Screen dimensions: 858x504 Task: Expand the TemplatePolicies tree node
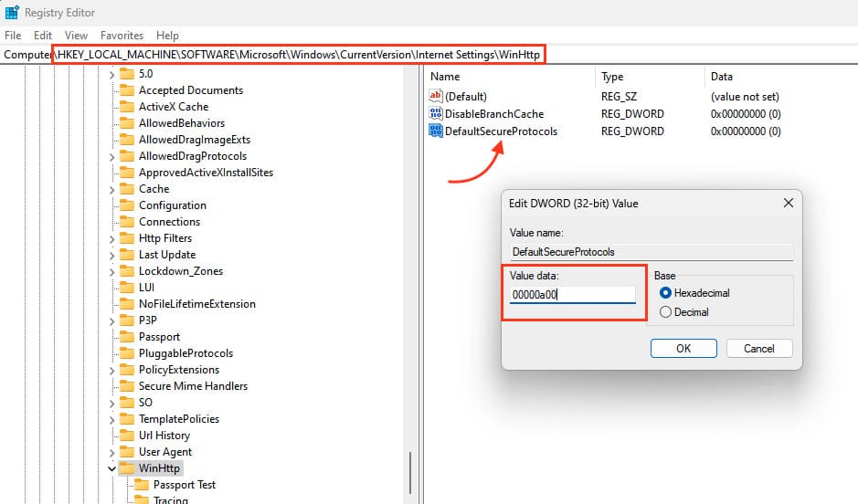click(111, 419)
